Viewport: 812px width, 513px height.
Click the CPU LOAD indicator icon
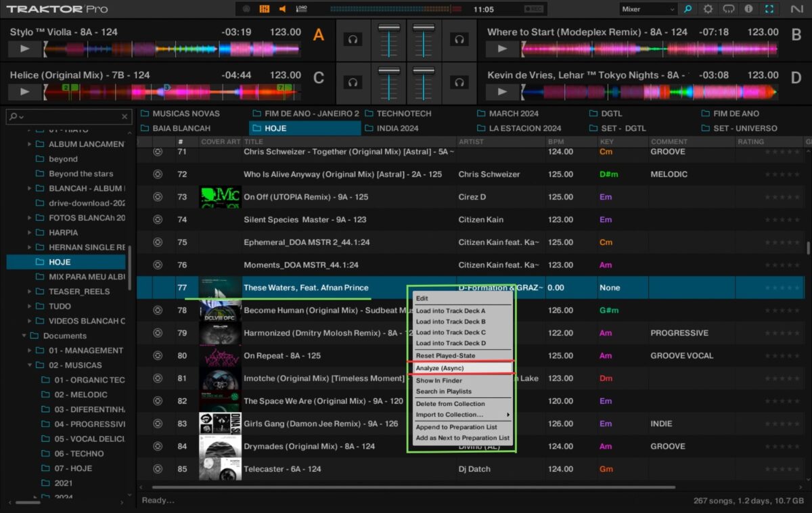(x=302, y=9)
